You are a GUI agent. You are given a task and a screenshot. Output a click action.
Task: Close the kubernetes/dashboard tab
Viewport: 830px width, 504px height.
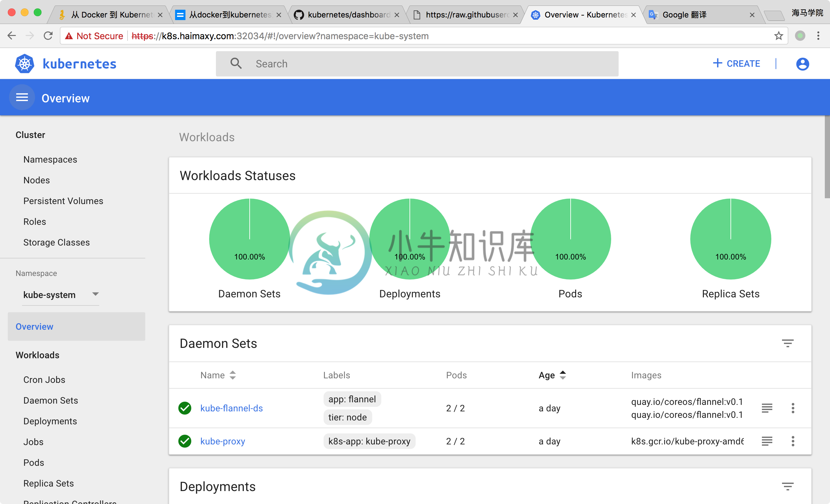coord(397,15)
